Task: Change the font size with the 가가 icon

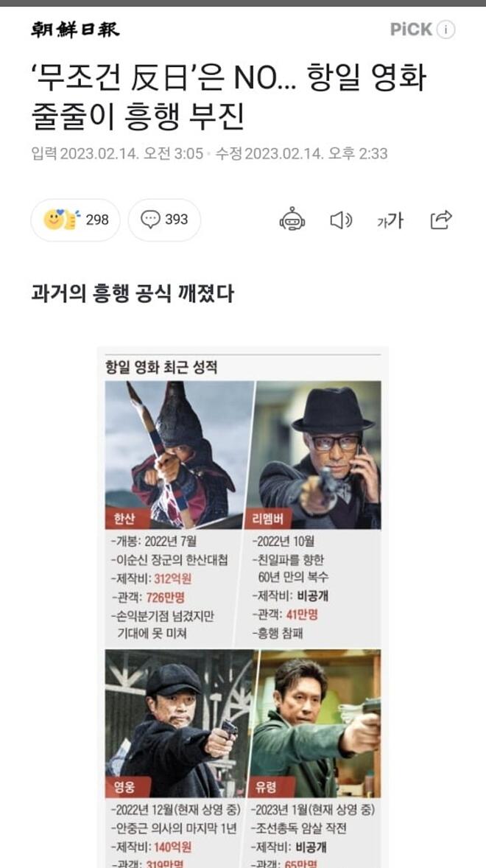Action: tap(390, 220)
